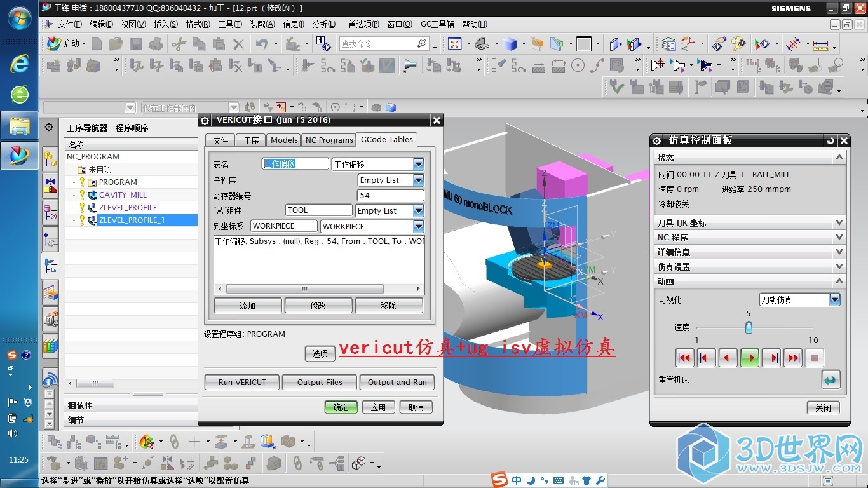The height and width of the screenshot is (488, 868).
Task: Click the Print icon in top toolbar
Action: click(x=156, y=44)
